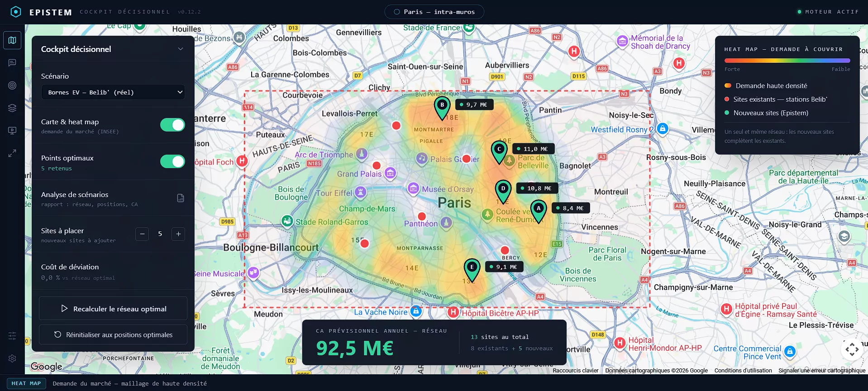Click the Google logo on the map
Image resolution: width=868 pixels, height=391 pixels.
click(47, 367)
